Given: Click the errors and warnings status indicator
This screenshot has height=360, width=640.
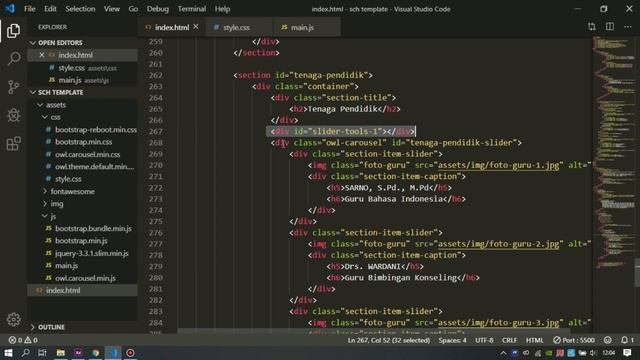Looking at the screenshot, I should 23,340.
